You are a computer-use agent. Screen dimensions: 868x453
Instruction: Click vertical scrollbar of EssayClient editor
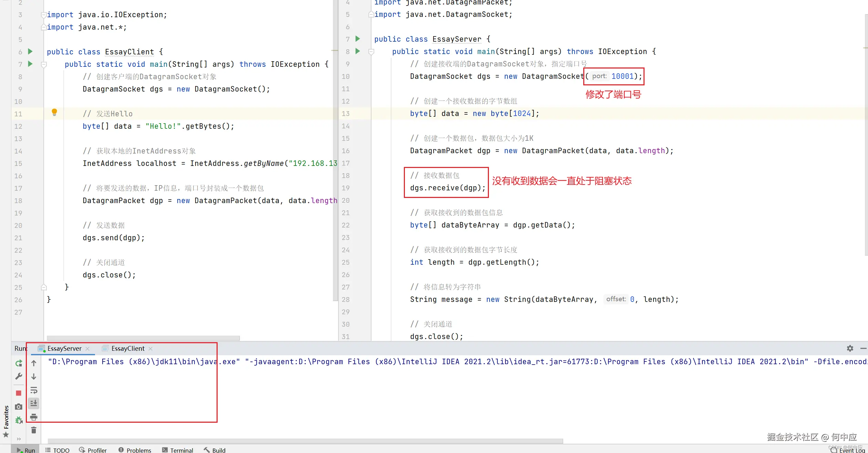pos(335,150)
